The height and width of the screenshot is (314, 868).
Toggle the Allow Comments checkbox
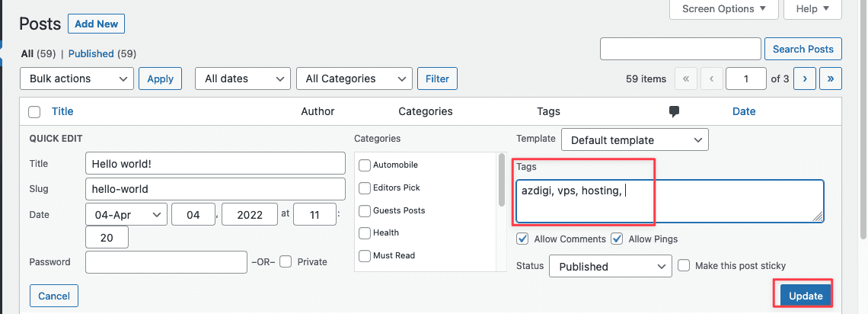(523, 239)
